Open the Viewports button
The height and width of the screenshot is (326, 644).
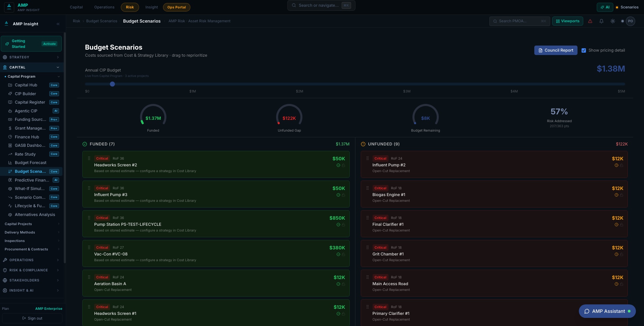coord(568,21)
